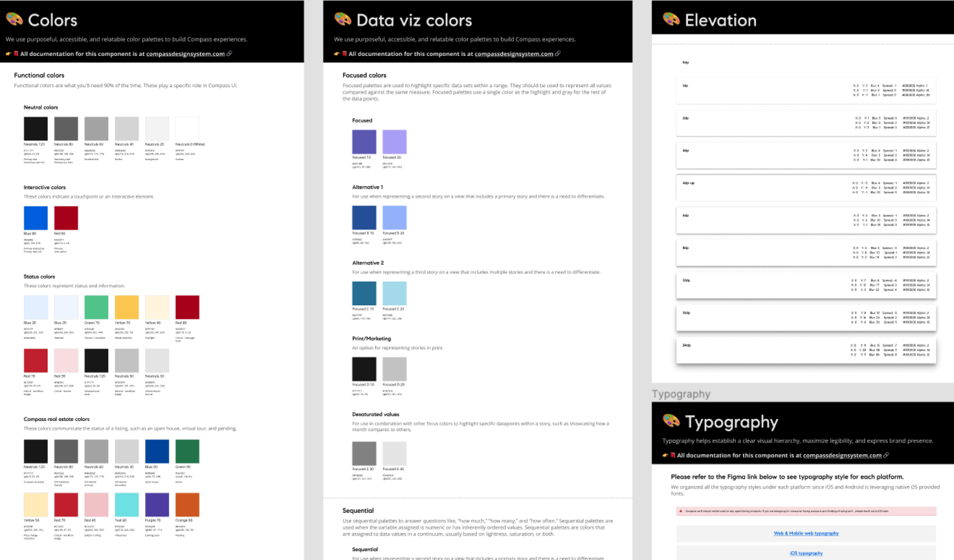This screenshot has width=954, height=560.
Task: Select the Blue 30 status swatch
Action: [x=36, y=307]
